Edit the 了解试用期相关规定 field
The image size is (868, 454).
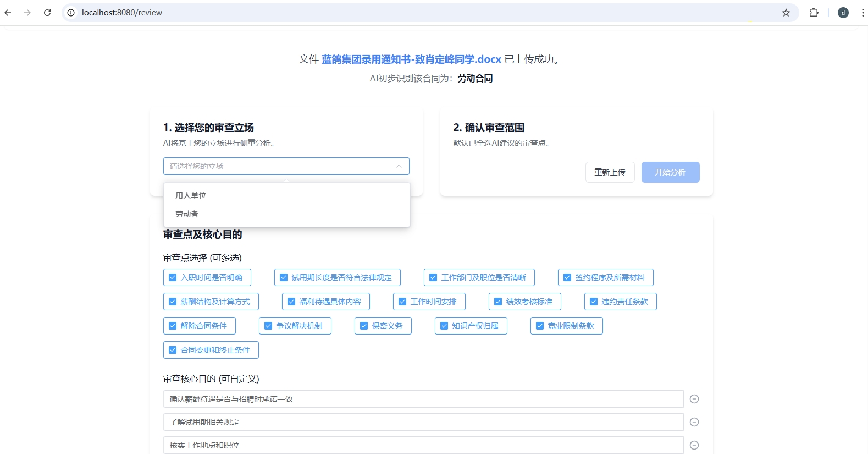(x=423, y=422)
